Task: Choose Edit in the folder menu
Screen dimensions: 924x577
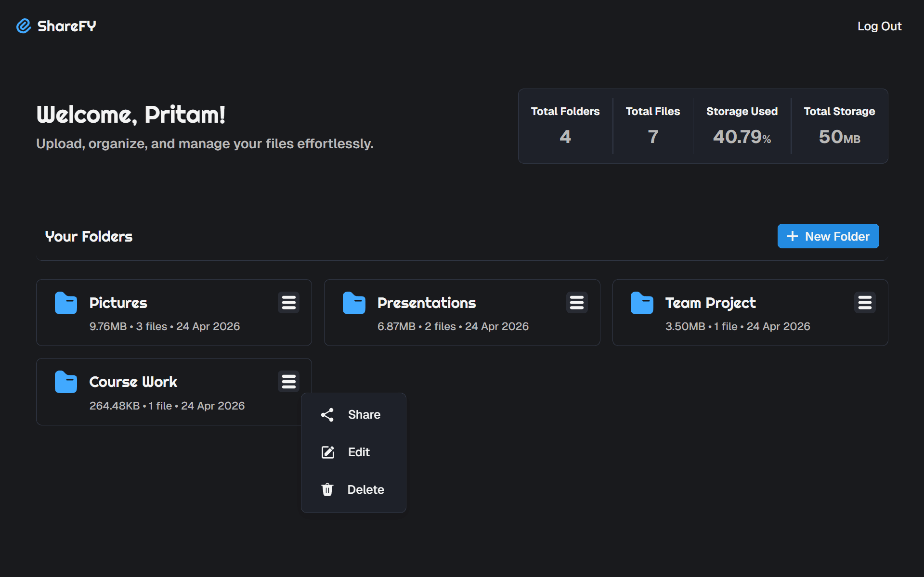Action: click(353, 452)
